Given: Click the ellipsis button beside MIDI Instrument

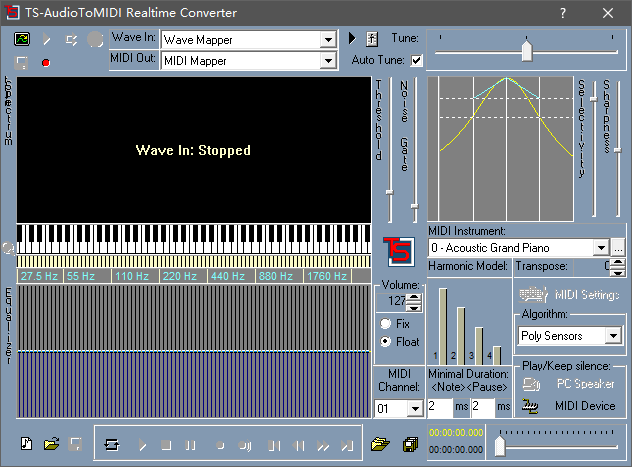Looking at the screenshot, I should (x=618, y=247).
